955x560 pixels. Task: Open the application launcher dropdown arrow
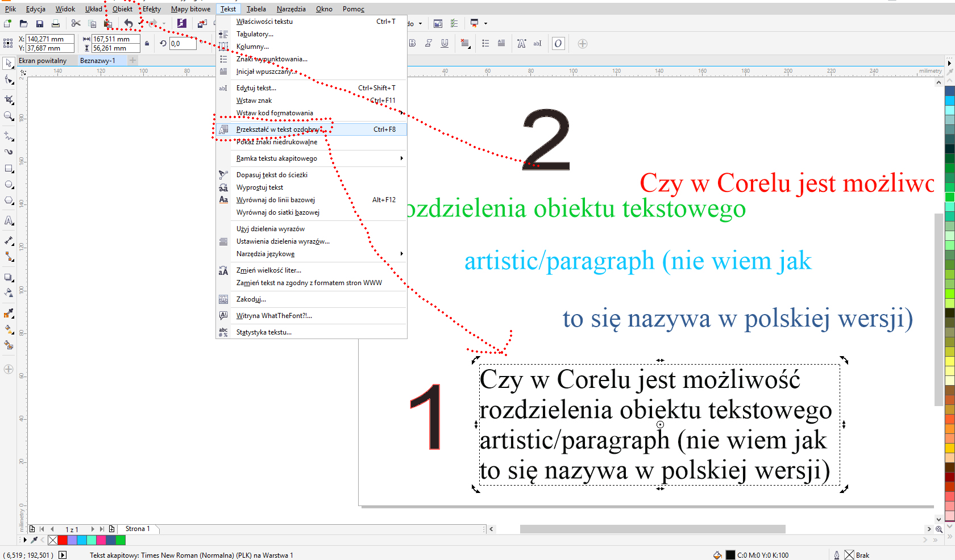(485, 24)
